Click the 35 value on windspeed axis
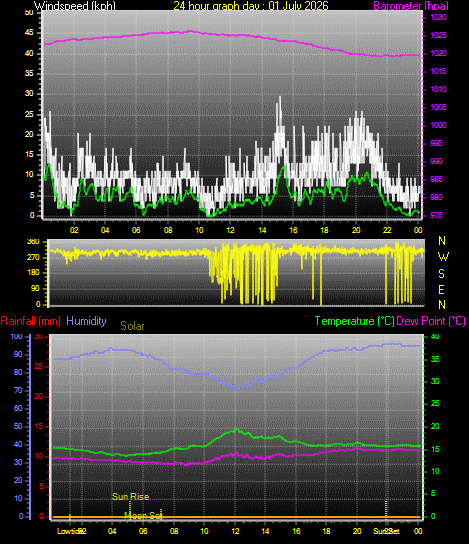 tap(29, 74)
